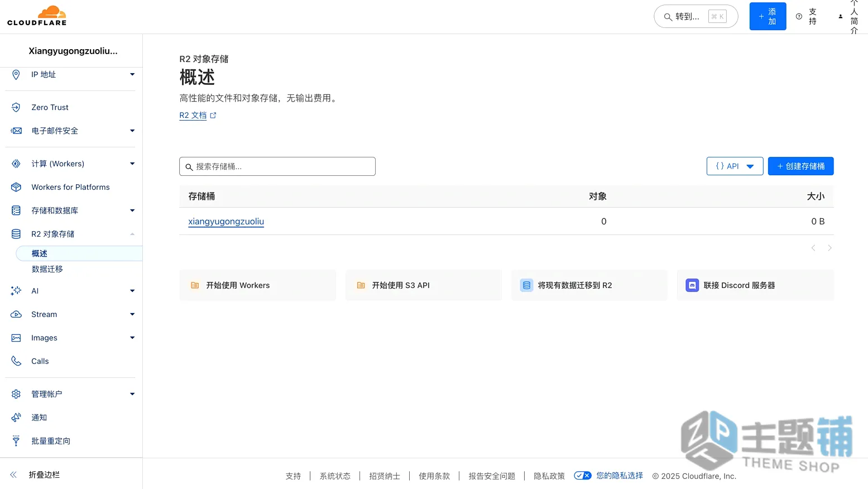Click the 转到... quick search box
The height and width of the screenshot is (489, 868).
(x=696, y=16)
